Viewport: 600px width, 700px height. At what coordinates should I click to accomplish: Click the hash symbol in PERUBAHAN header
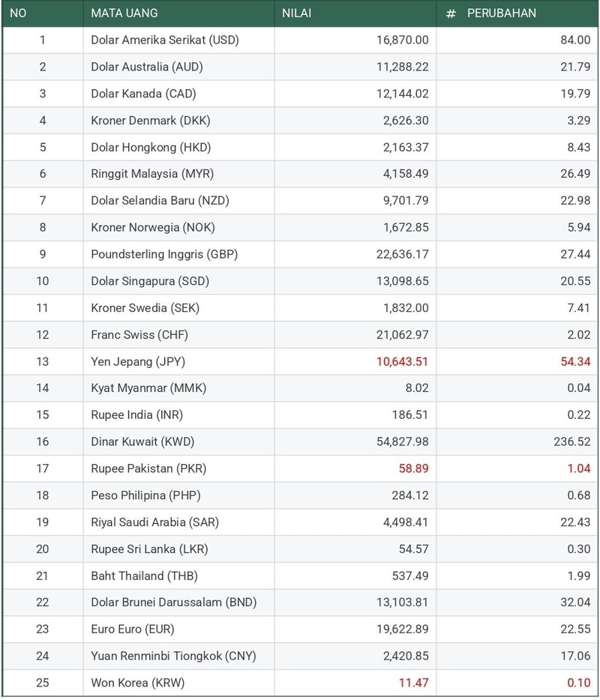tap(451, 13)
